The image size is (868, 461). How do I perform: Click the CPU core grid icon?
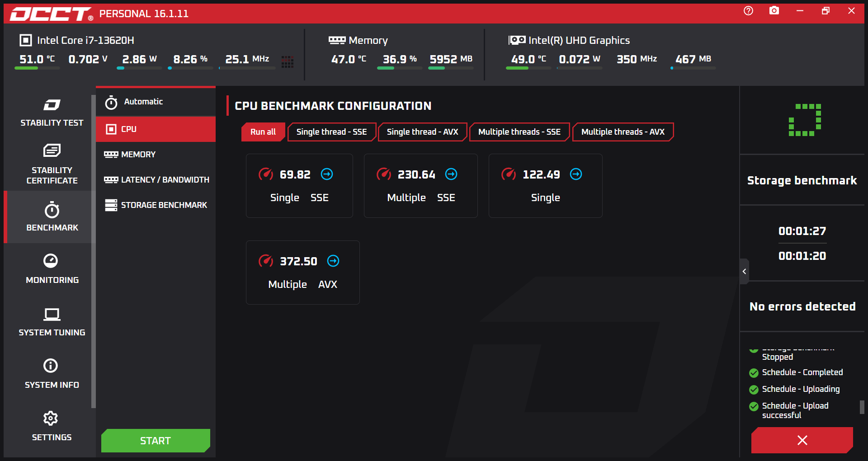pyautogui.click(x=288, y=62)
